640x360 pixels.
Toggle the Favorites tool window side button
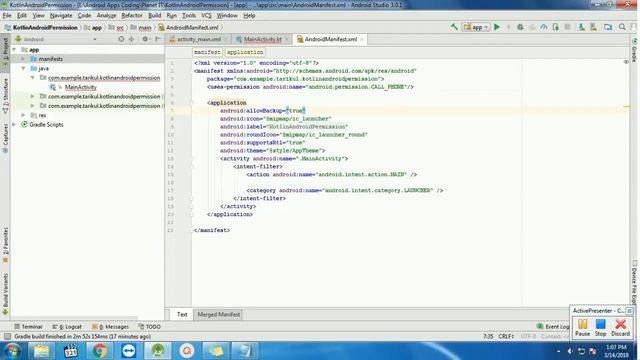pos(5,245)
